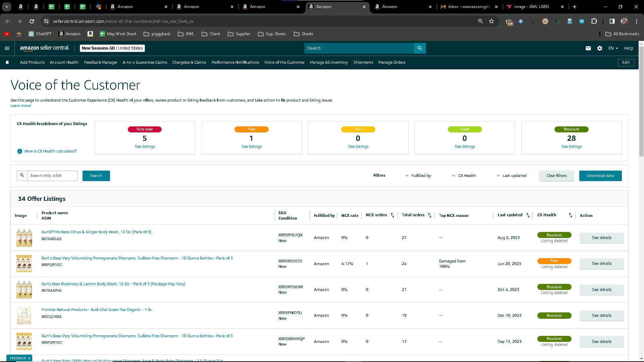Open Burts Bees Rosemary & Lemon Body Wash link
This screenshot has height=362, width=644.
113,284
